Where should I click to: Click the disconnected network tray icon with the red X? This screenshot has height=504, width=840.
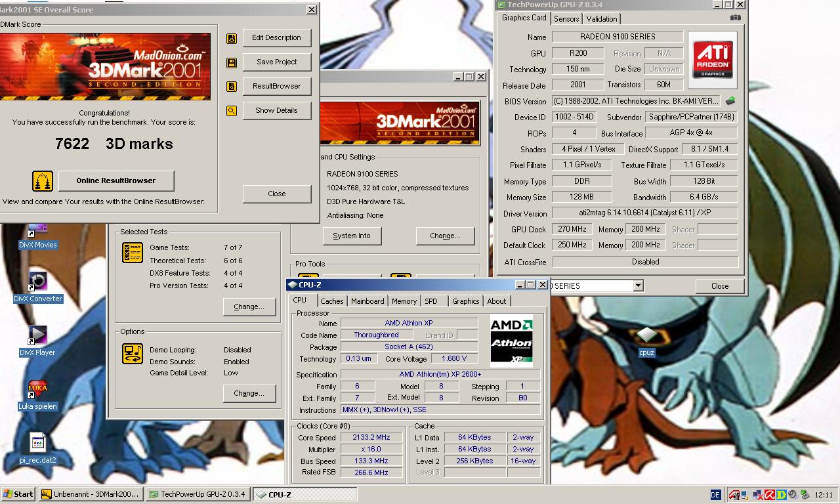(758, 495)
